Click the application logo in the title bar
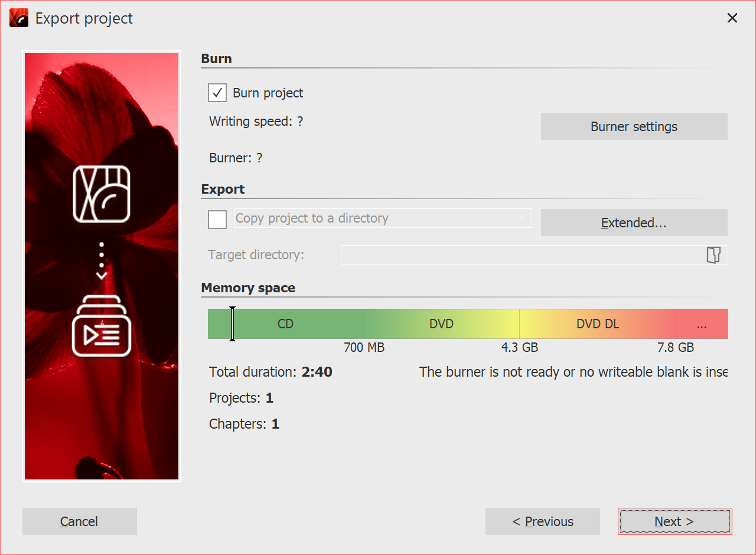 [18, 18]
